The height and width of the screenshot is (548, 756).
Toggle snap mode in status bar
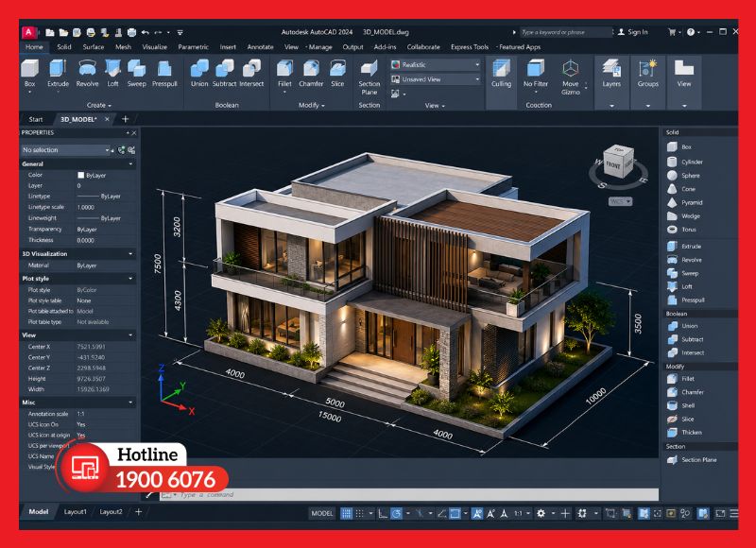[x=360, y=513]
